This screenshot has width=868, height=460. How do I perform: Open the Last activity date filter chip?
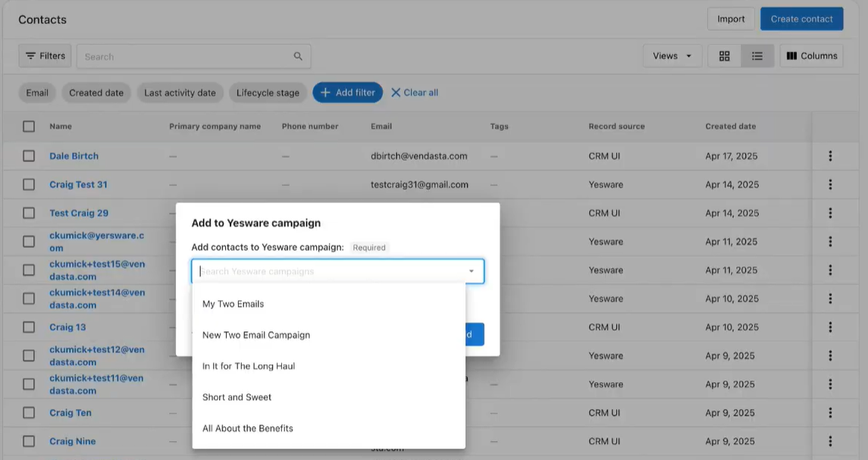[x=180, y=92]
